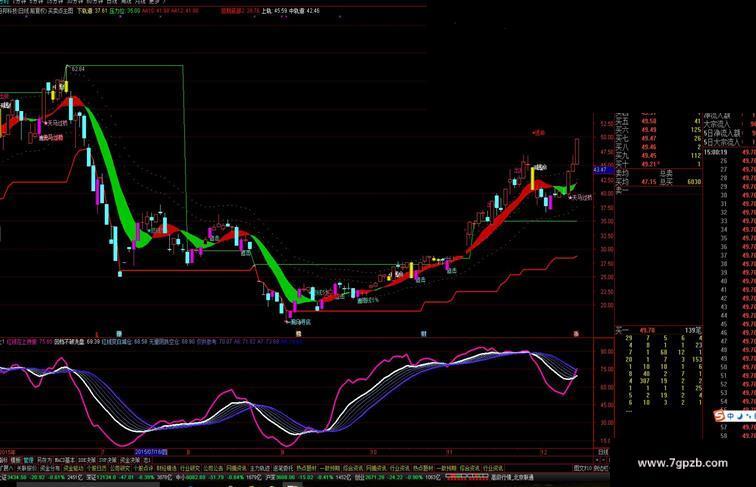
Task: Toggle the Sogou moon half-width icon
Action: (740, 416)
